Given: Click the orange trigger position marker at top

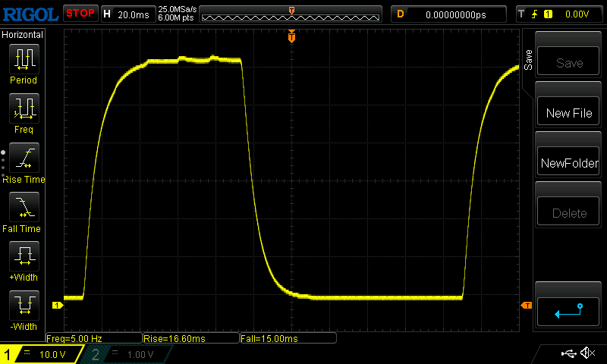Looking at the screenshot, I should pos(291,36).
